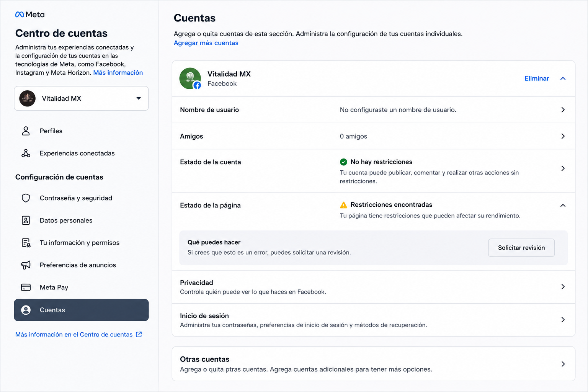588x392 pixels.
Task: Click the Meta Pay credit card icon
Action: [26, 287]
